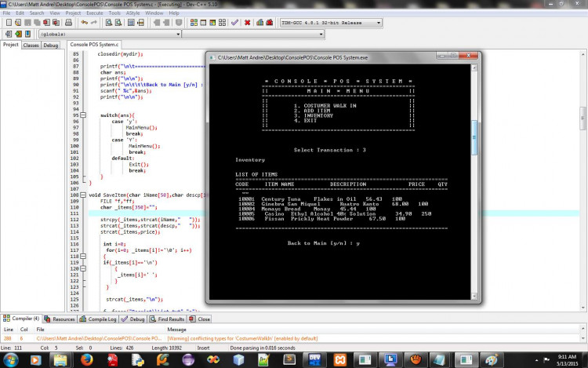The width and height of the screenshot is (588, 368).
Task: Open Firefox from the Windows taskbar
Action: (x=86, y=359)
